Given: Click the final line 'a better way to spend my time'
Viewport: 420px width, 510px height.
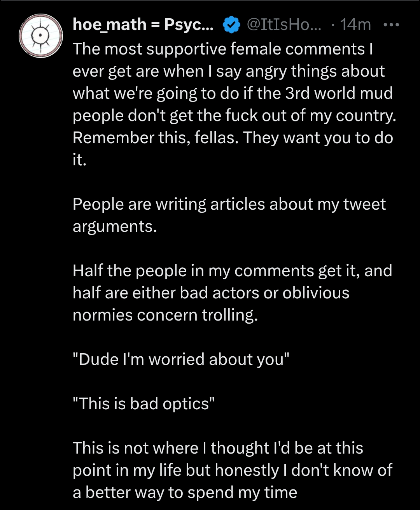Looking at the screenshot, I should click(x=185, y=492).
